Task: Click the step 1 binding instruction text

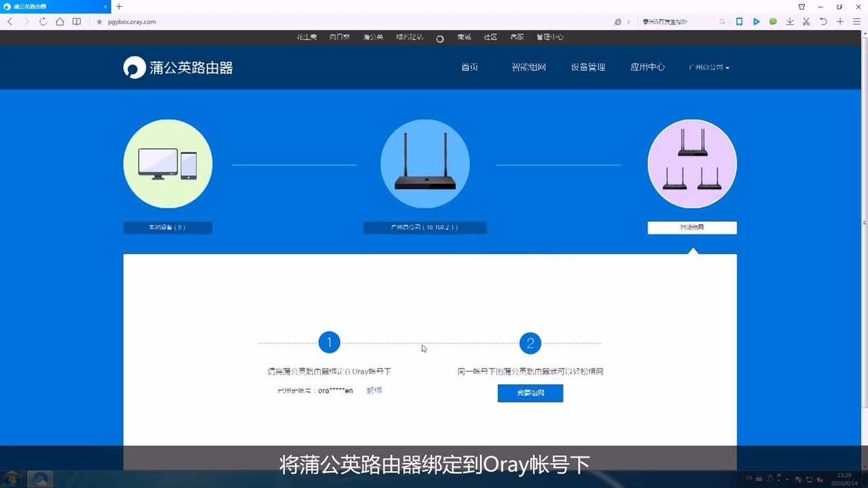Action: (329, 372)
